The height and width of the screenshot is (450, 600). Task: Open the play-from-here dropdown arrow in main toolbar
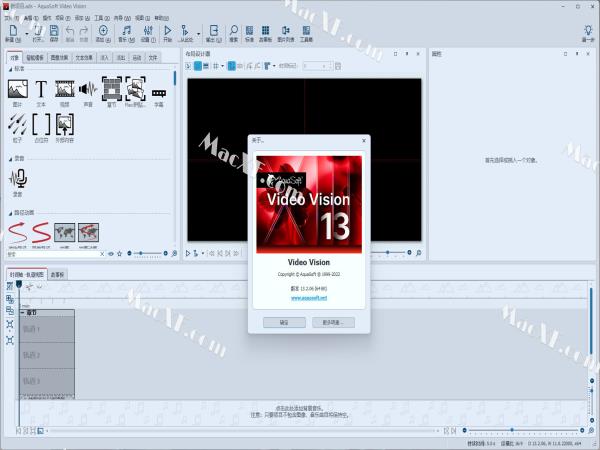pos(198,34)
